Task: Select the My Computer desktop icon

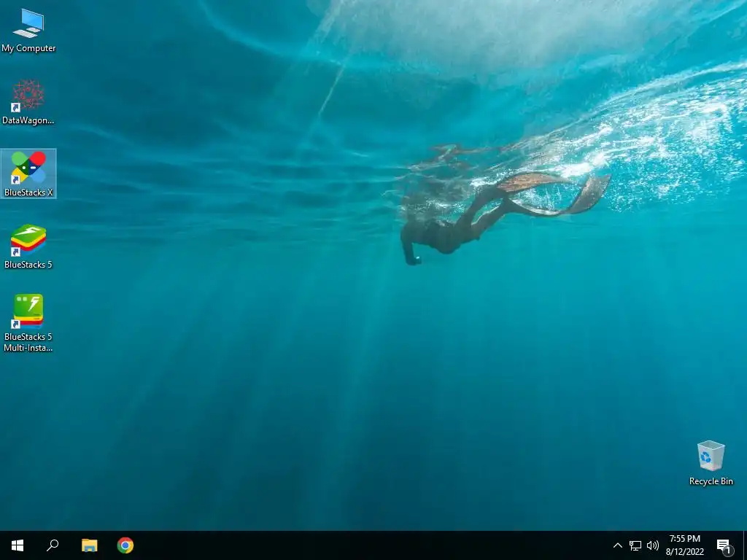Action: click(x=28, y=30)
